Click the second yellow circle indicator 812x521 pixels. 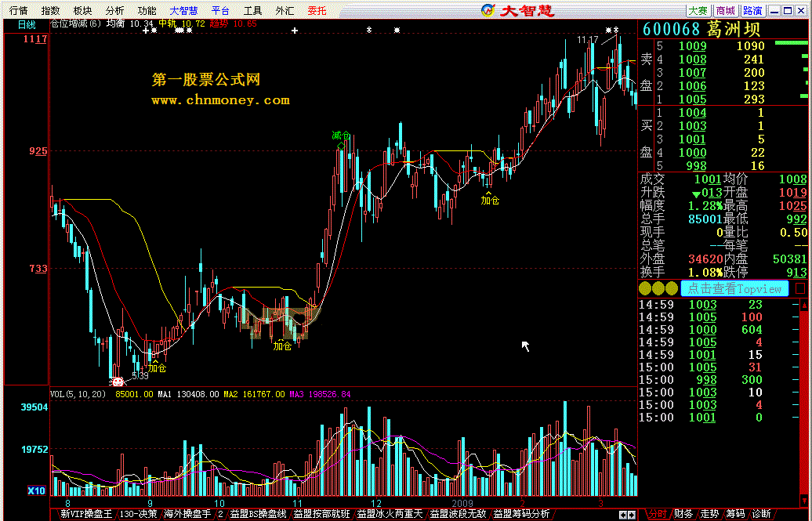[658, 288]
